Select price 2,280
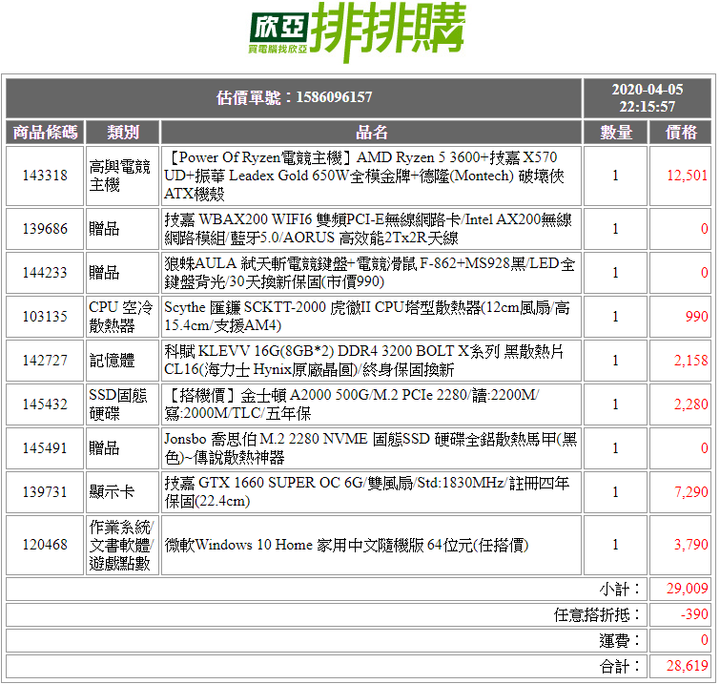The height and width of the screenshot is (684, 720). [x=691, y=404]
